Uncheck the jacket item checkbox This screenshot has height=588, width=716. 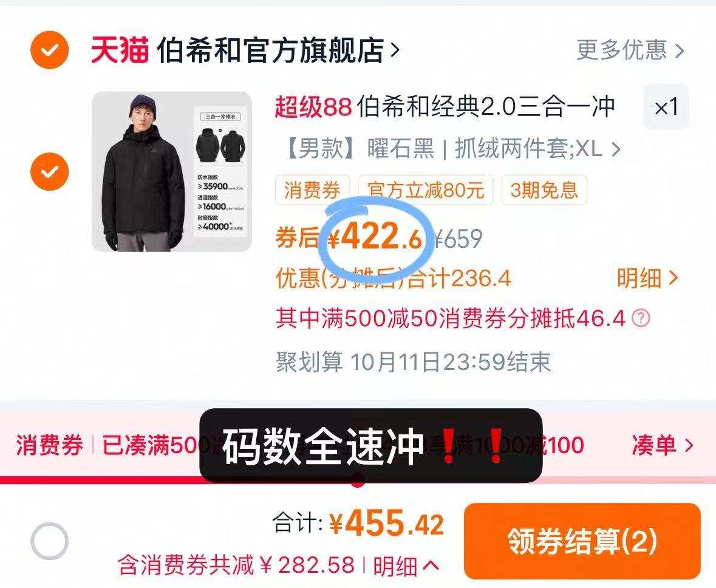point(49,172)
